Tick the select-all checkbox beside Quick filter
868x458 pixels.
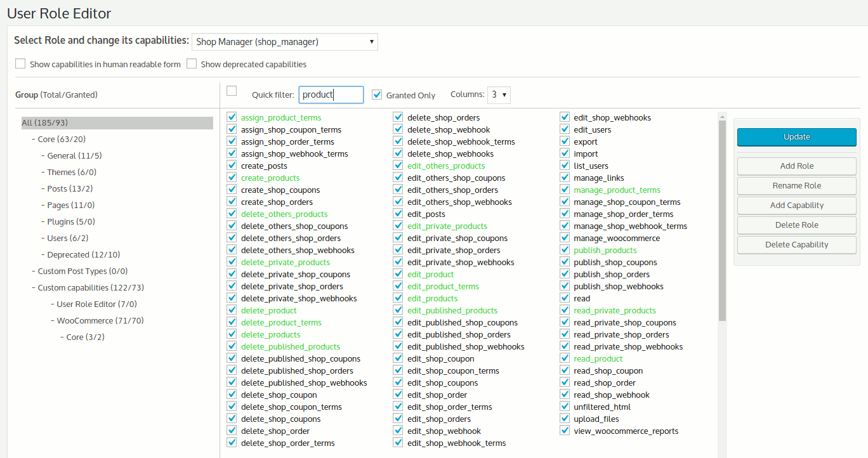click(x=232, y=91)
